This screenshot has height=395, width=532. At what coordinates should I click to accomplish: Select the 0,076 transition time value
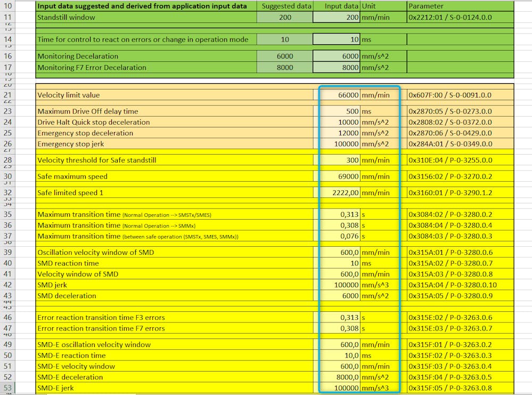(x=336, y=236)
